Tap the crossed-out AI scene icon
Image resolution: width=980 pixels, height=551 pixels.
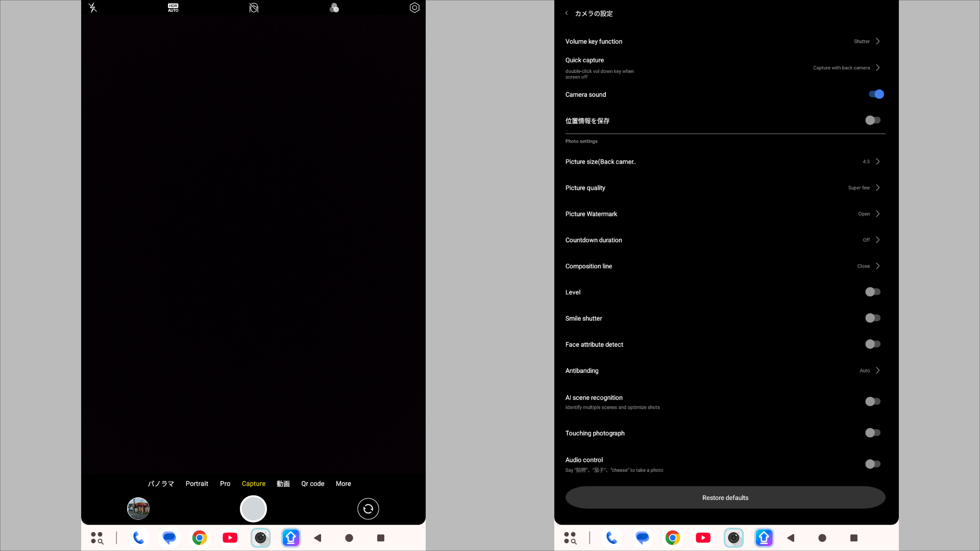click(254, 7)
